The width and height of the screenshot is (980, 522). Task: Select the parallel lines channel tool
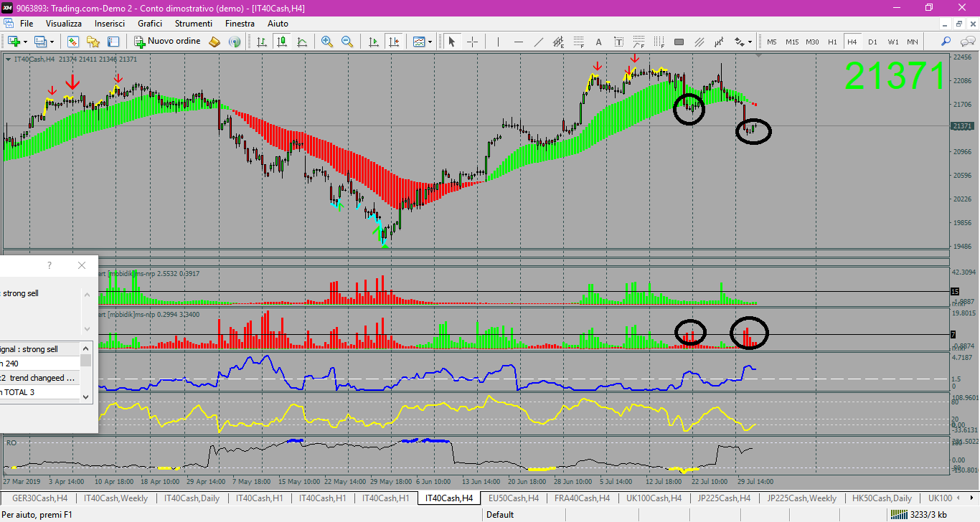pos(699,42)
